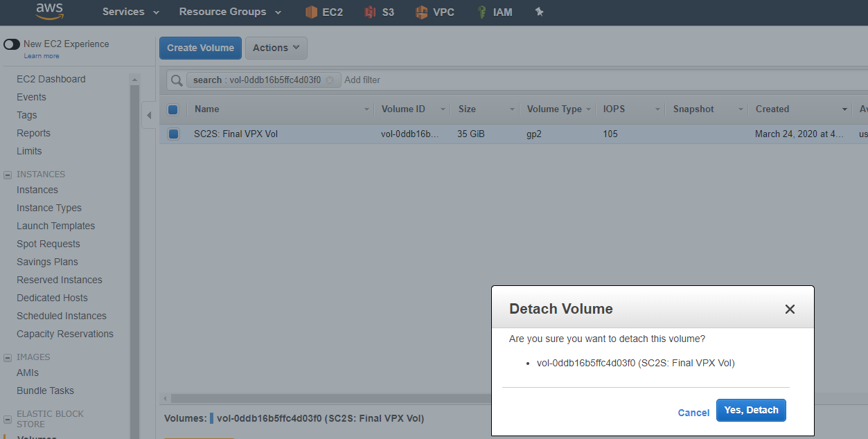This screenshot has width=868, height=439.
Task: Open Tags in the sidebar
Action: point(27,115)
